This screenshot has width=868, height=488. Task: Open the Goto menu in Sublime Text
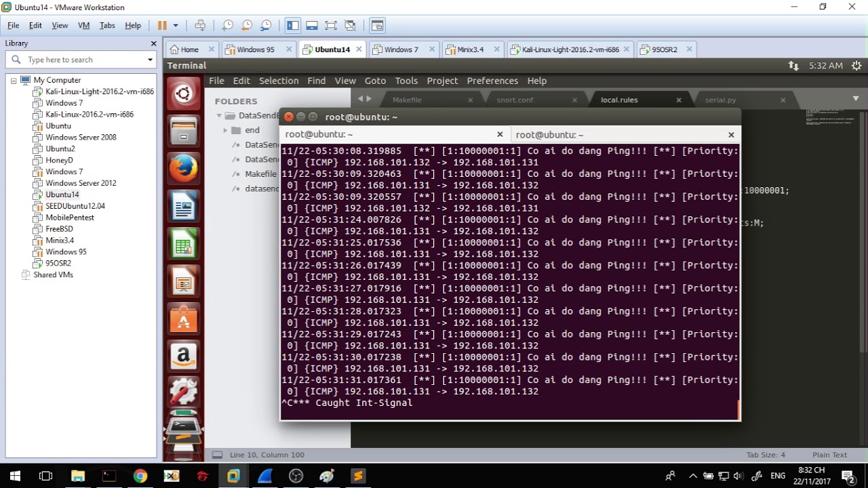[x=375, y=81]
